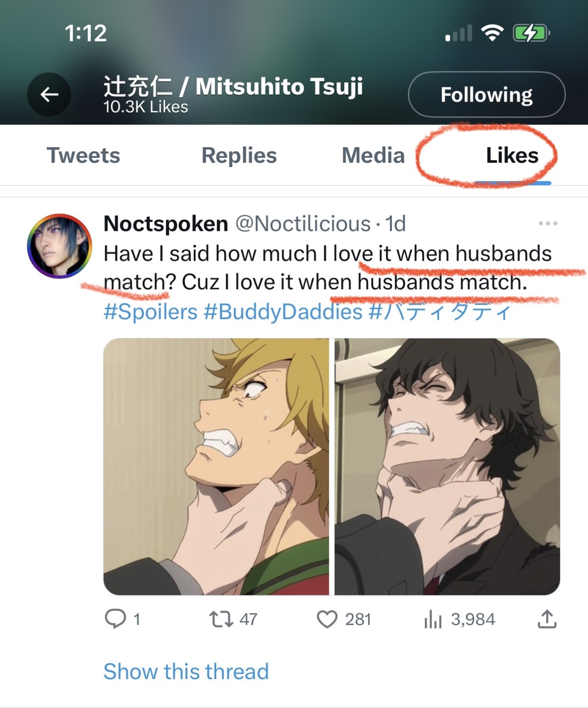
Task: Select the Likes tab
Action: pos(512,155)
